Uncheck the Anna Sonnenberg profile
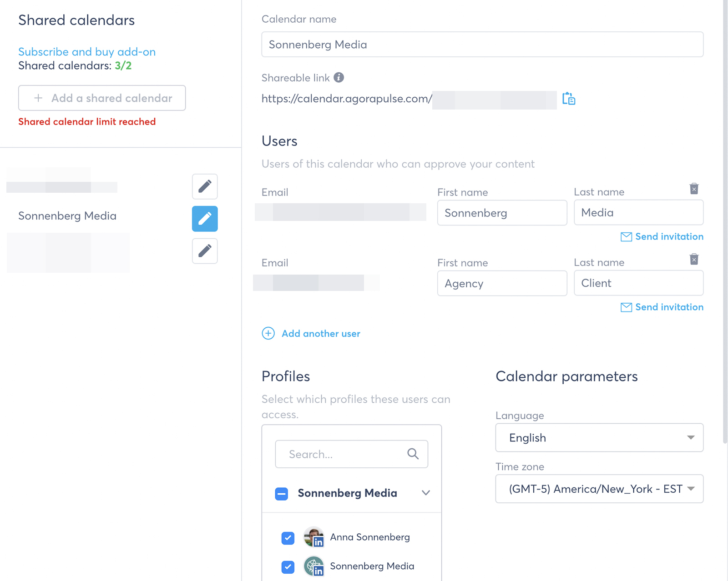728x581 pixels. (x=288, y=538)
